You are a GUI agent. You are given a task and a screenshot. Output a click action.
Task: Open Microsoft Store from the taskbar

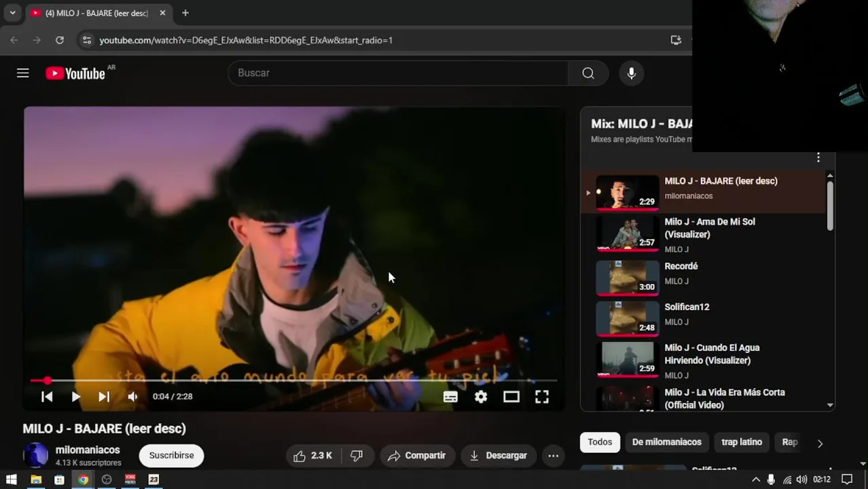(59, 479)
